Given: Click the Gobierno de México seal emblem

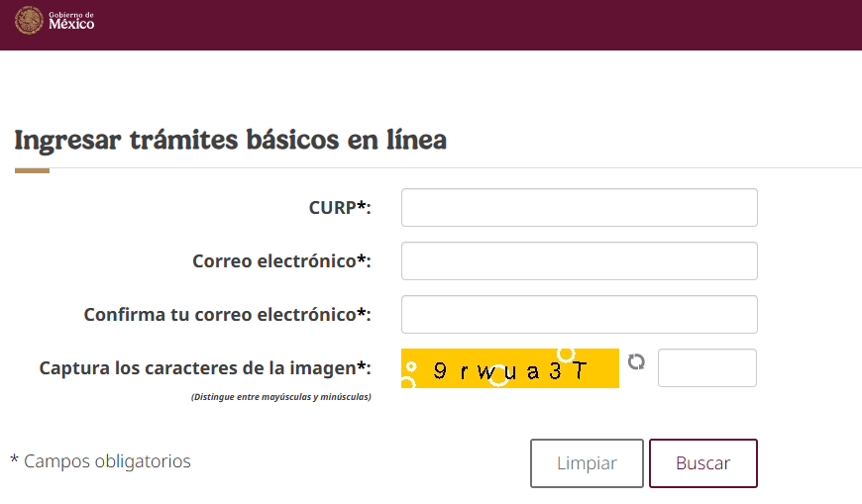Looking at the screenshot, I should (30, 20).
